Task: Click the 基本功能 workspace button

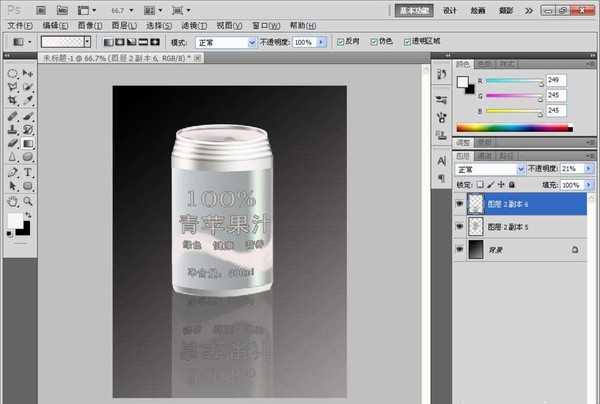Action: pos(413,9)
